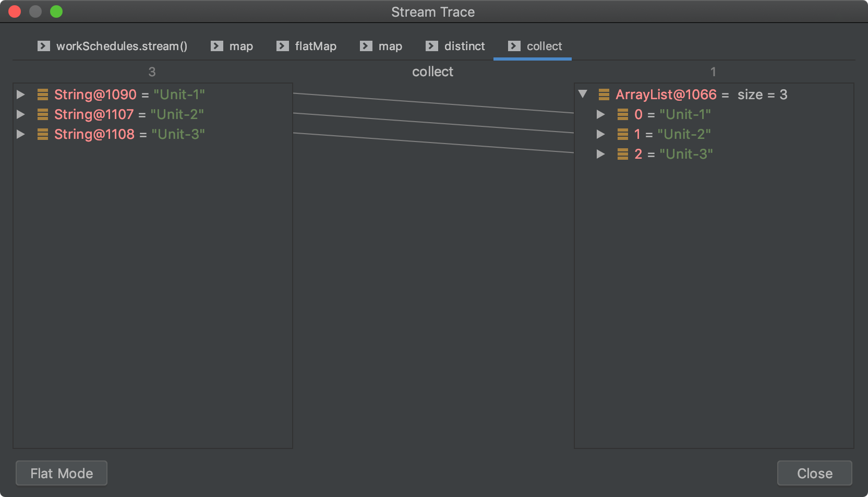This screenshot has width=868, height=497.
Task: Expand the String@1090 tree node
Action: pyautogui.click(x=21, y=94)
